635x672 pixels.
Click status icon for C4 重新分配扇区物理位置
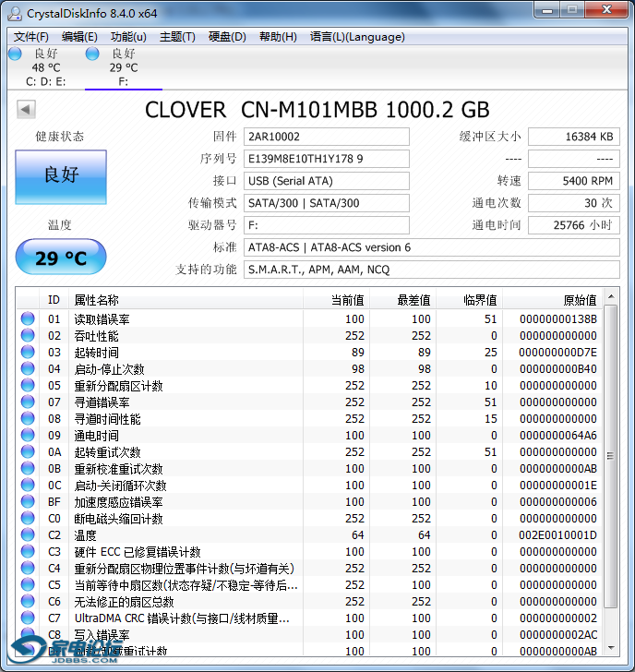tap(28, 568)
